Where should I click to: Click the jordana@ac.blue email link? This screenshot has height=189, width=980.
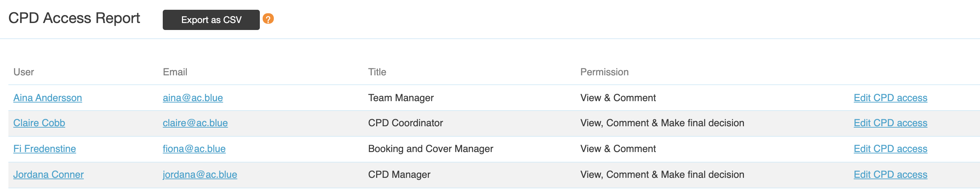tap(200, 175)
